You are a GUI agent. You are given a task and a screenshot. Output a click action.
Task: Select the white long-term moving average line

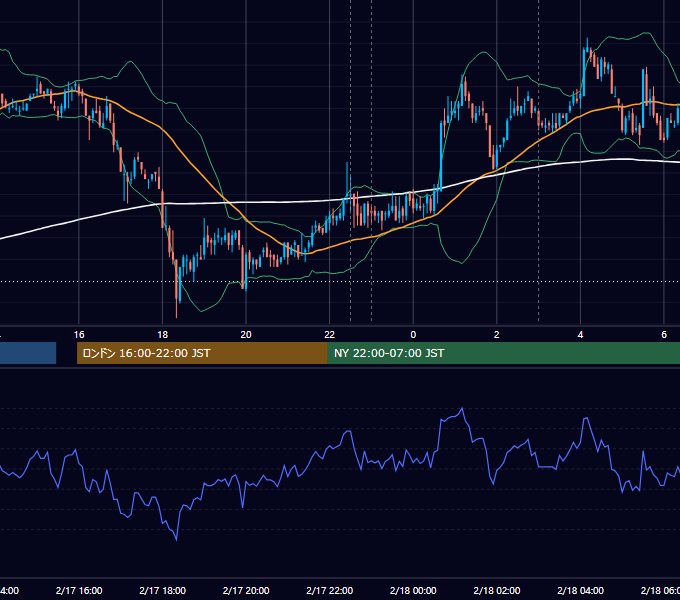pyautogui.click(x=286, y=202)
